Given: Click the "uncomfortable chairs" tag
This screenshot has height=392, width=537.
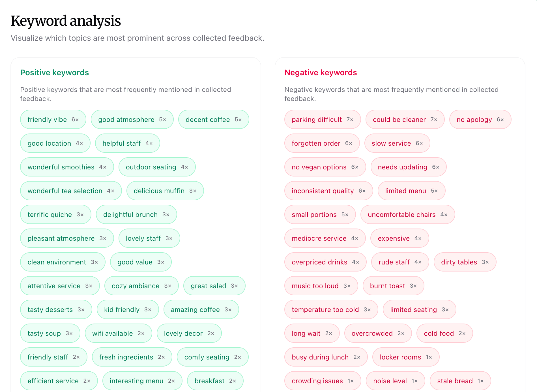Looking at the screenshot, I should pyautogui.click(x=407, y=214).
